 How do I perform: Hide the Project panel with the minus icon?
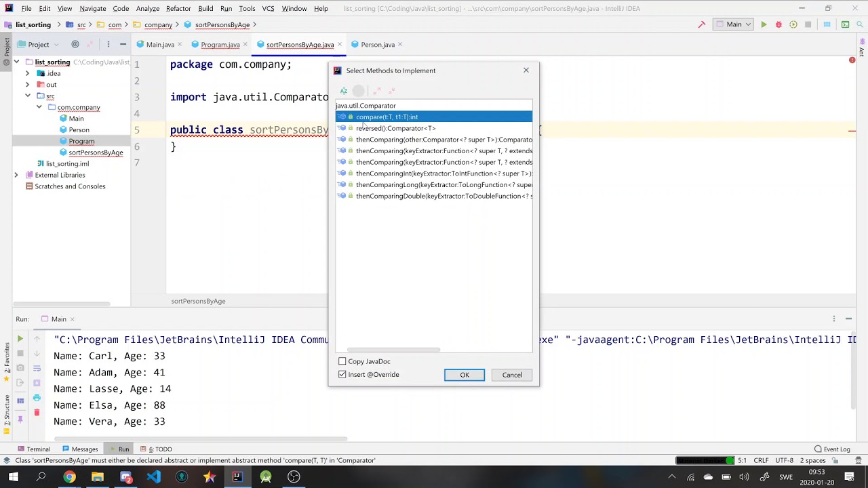[x=123, y=44]
